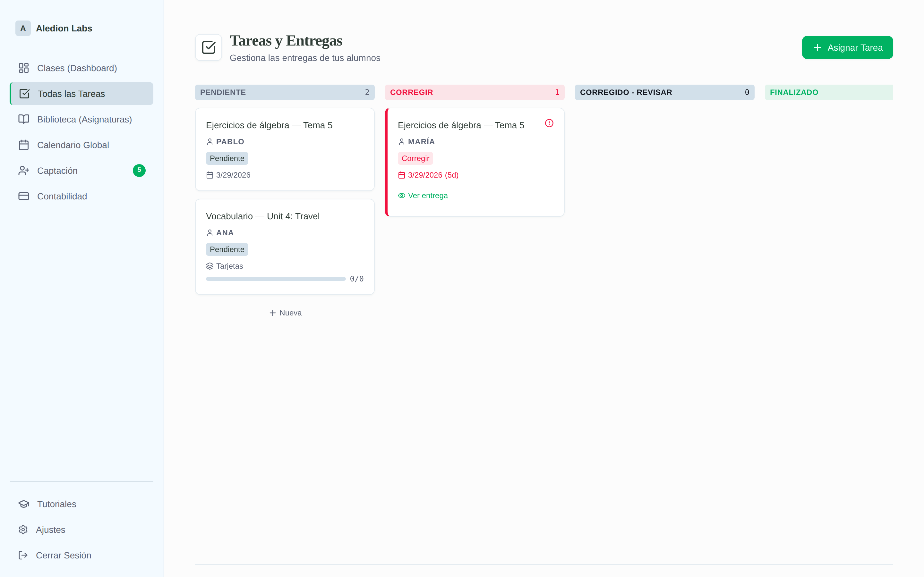Open Ver entrega link on María's task
This screenshot has width=924, height=577.
427,196
